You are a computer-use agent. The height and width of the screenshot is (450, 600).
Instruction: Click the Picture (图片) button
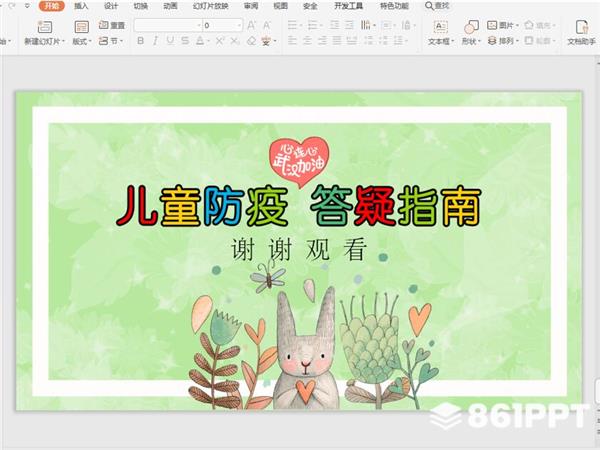pos(502,25)
